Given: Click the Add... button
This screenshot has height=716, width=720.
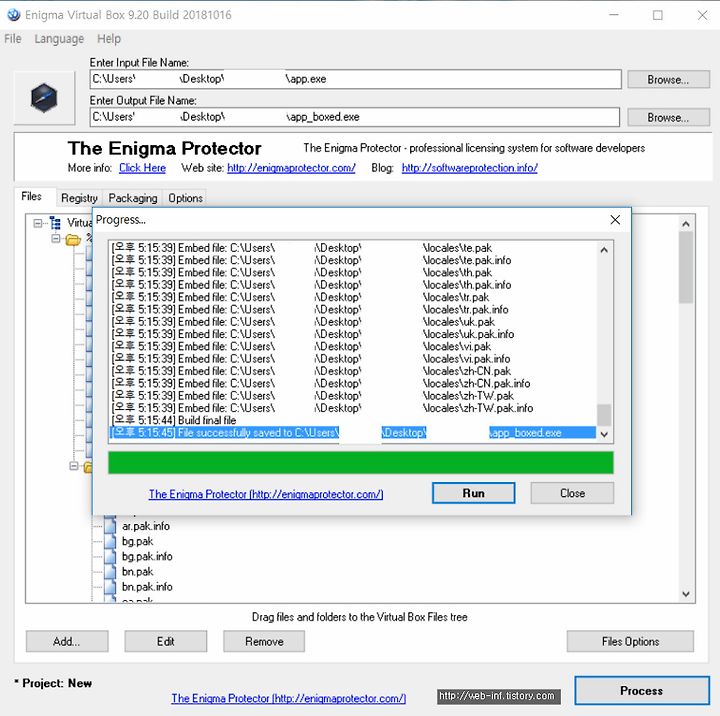Looking at the screenshot, I should [67, 641].
